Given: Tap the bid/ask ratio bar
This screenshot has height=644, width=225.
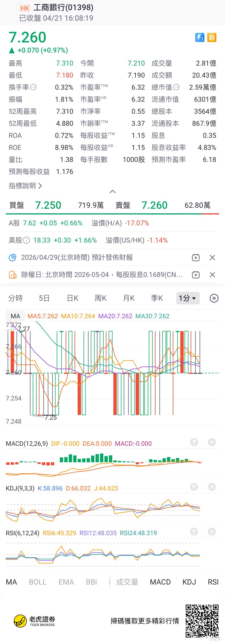Looking at the screenshot, I should [x=112, y=214].
